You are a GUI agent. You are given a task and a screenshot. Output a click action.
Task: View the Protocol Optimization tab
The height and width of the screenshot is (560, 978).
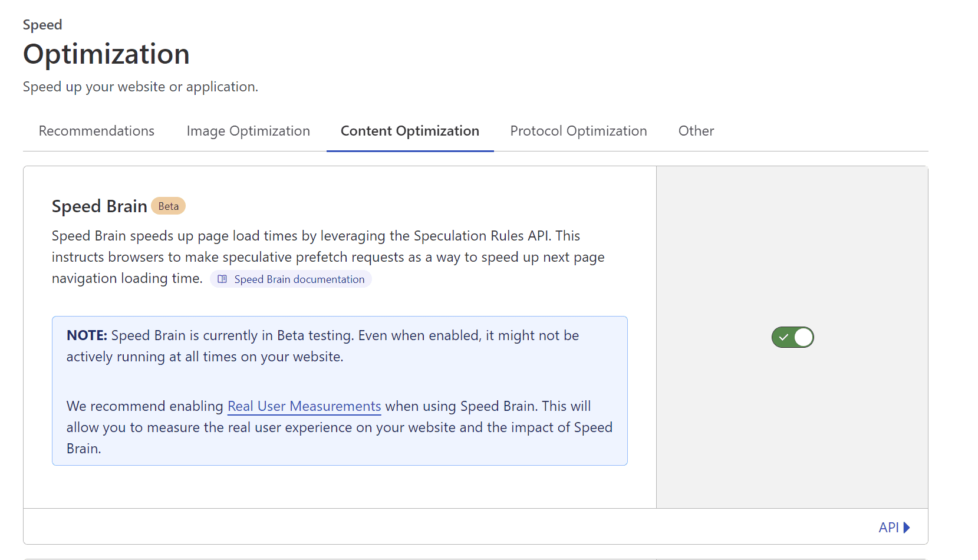point(578,131)
